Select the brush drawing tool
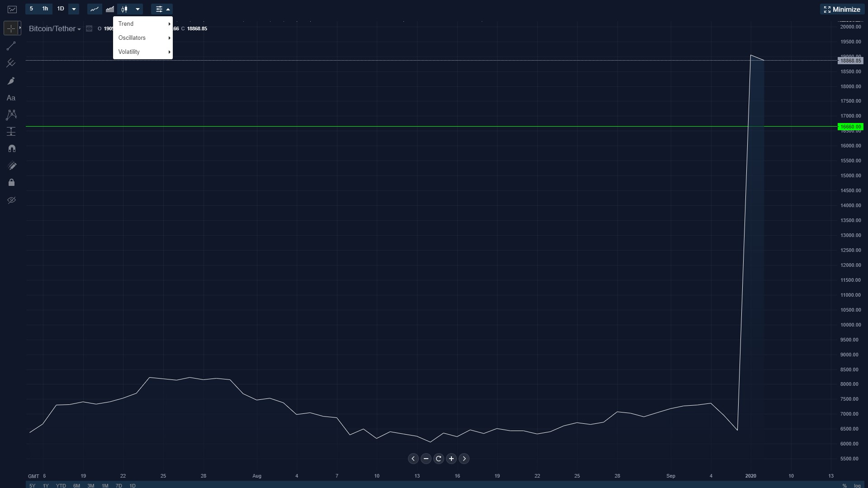 tap(11, 81)
